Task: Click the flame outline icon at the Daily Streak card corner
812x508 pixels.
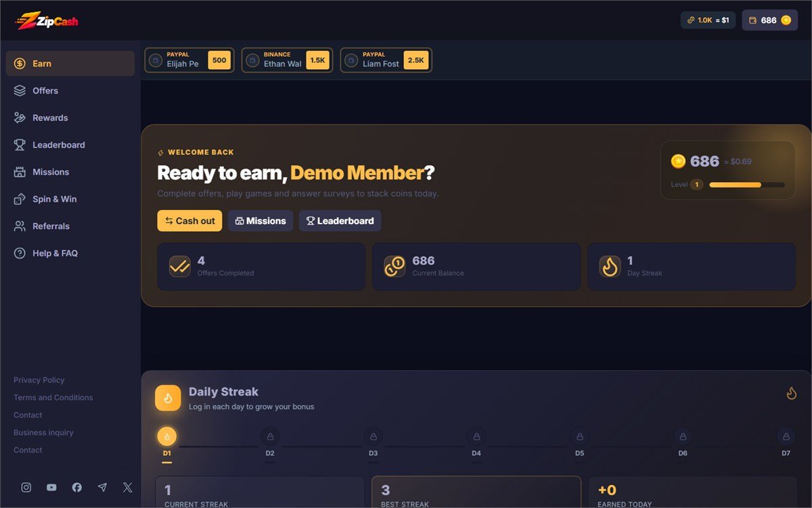Action: (791, 393)
